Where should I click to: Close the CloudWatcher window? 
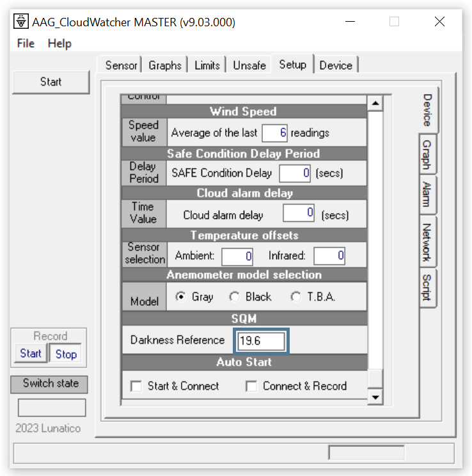coord(439,22)
